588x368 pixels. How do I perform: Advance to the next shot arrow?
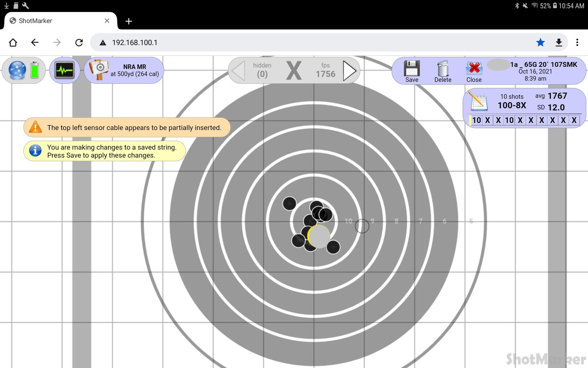point(350,71)
